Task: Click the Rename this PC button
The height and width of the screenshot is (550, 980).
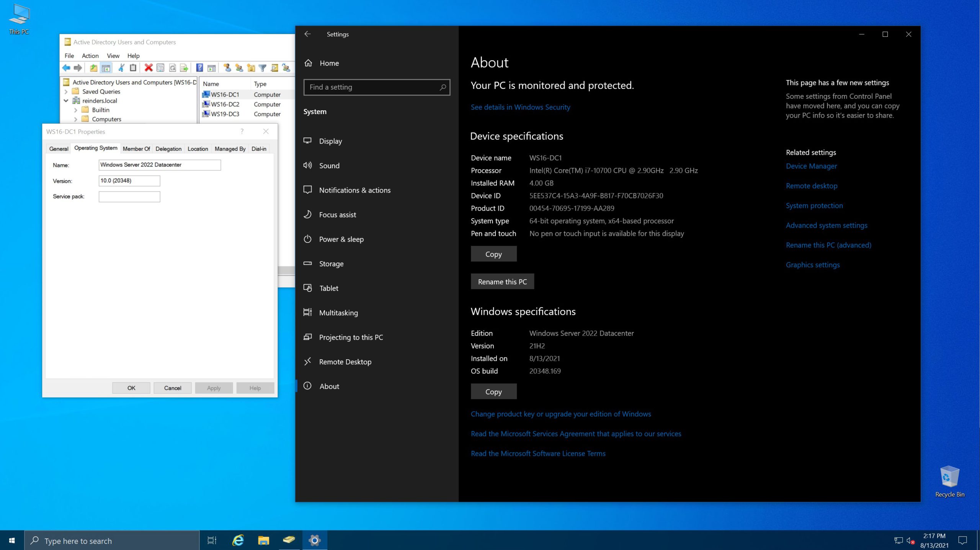Action: coord(502,282)
